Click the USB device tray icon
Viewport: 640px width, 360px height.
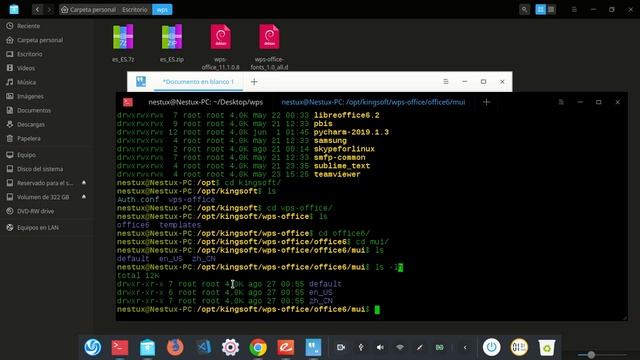pyautogui.click(x=361, y=347)
